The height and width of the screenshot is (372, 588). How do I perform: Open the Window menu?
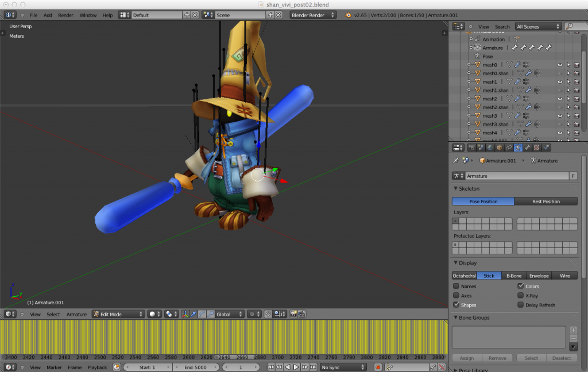[88, 15]
